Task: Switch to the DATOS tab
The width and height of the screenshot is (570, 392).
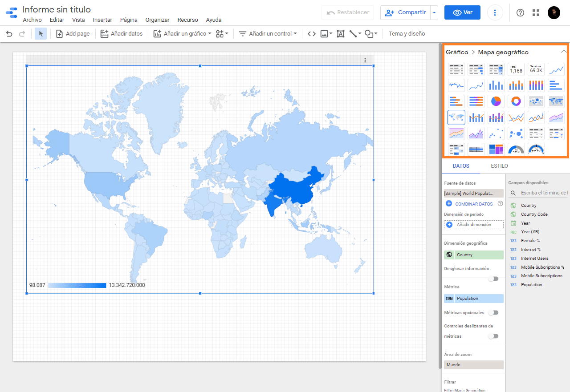Action: click(x=461, y=166)
